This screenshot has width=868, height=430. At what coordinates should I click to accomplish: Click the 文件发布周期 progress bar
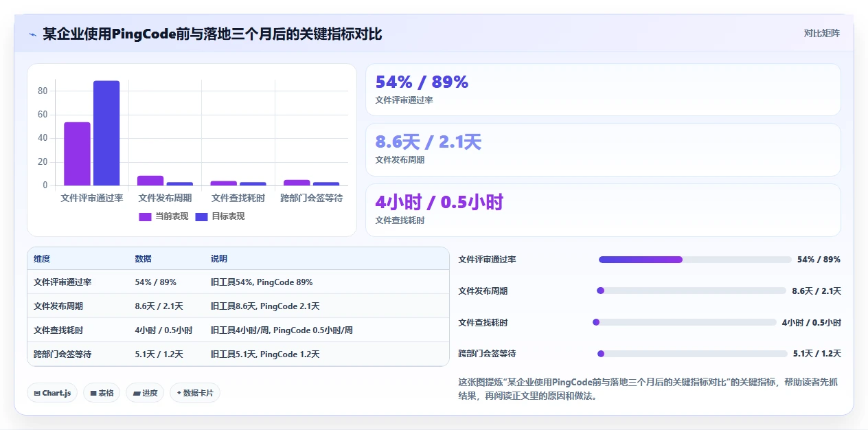[x=692, y=291]
